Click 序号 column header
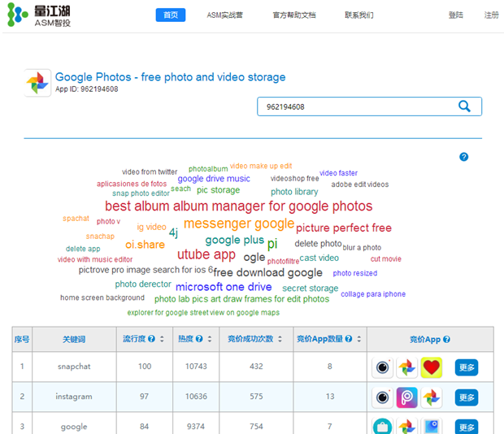 pos(22,339)
